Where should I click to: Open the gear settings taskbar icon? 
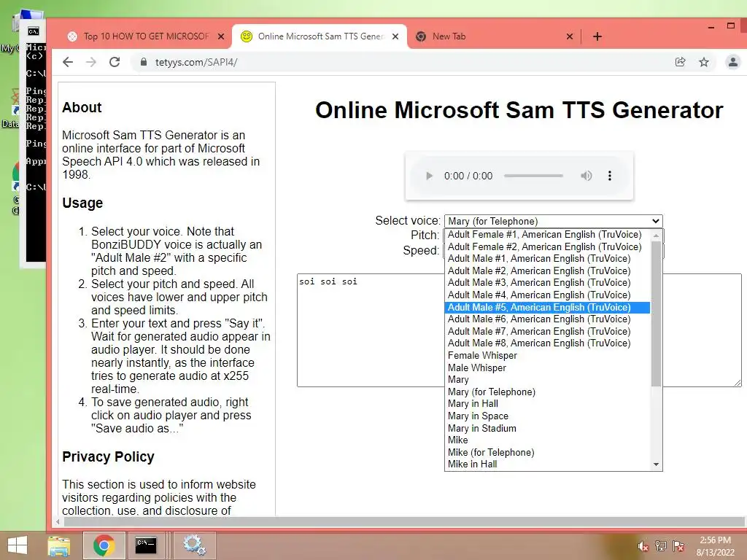pos(194,545)
